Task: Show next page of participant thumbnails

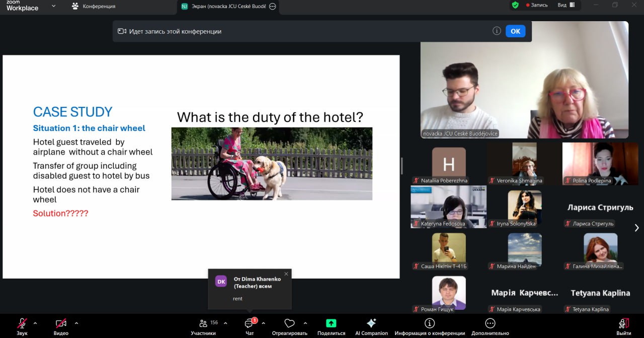Action: 636,228
